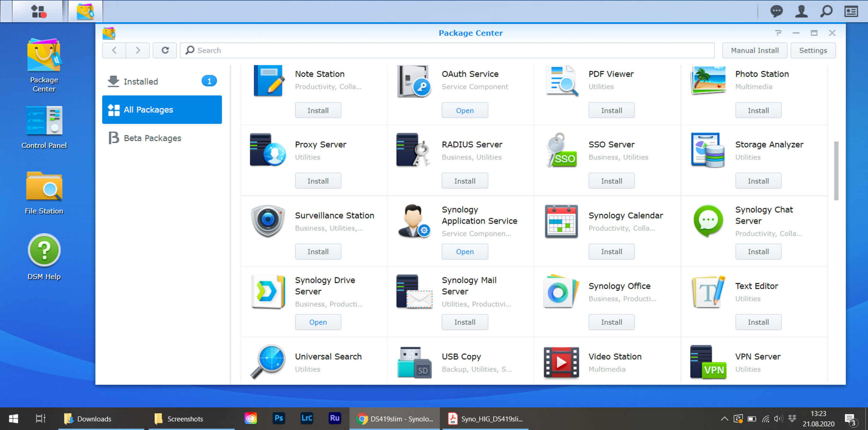
Task: Install RADIUS Server
Action: 465,181
